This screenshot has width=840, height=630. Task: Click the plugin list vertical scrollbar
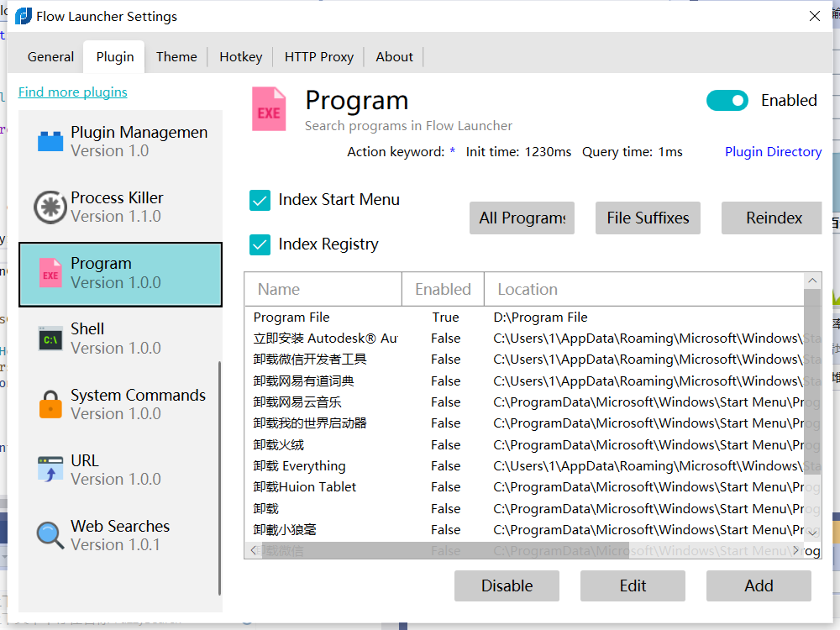coord(219,478)
